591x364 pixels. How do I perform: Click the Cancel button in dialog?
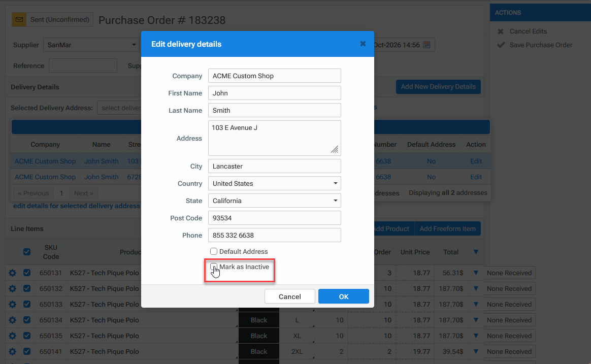[x=290, y=296]
